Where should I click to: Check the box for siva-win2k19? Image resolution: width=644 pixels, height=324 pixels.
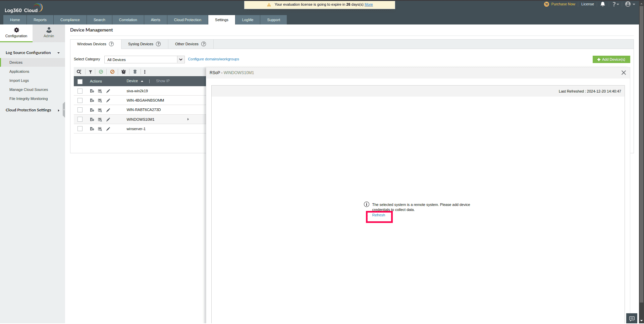(x=80, y=91)
